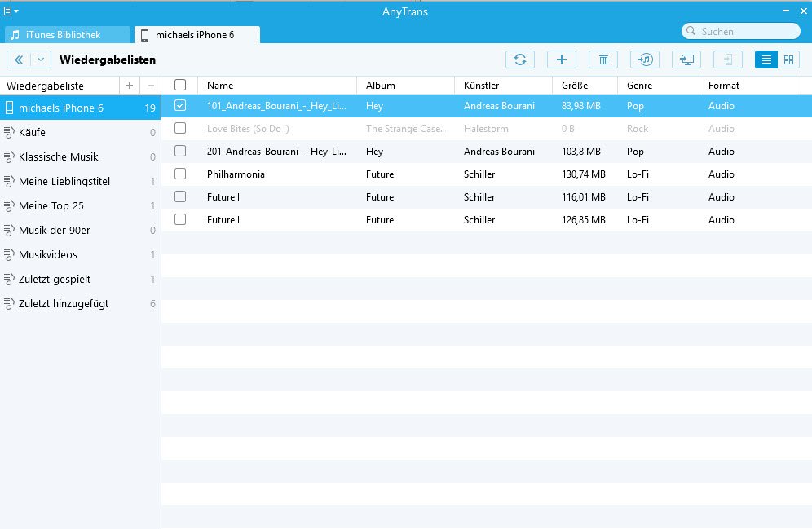Viewport: 812px width, 529px height.
Task: Click the send to iTunes icon
Action: pyautogui.click(x=645, y=60)
